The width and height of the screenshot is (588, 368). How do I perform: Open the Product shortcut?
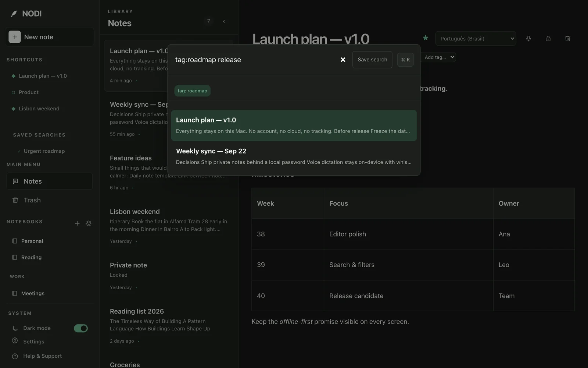29,92
